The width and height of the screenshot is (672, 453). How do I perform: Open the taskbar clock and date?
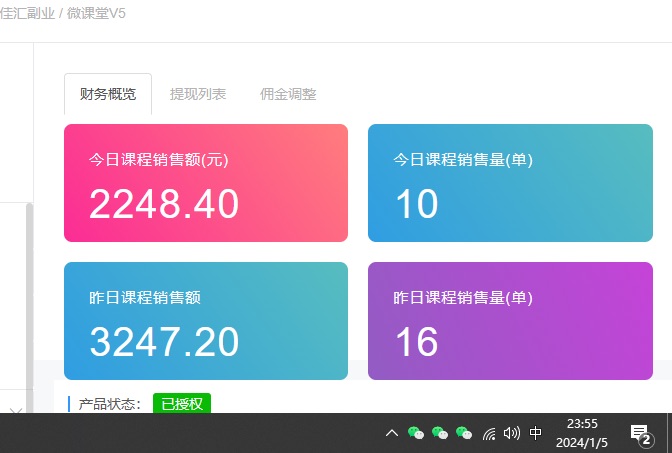[x=582, y=433]
